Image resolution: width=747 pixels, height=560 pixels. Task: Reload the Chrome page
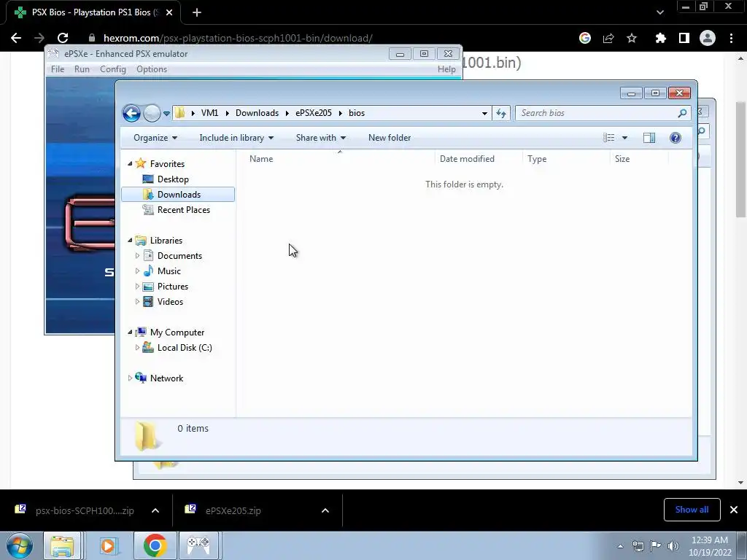click(x=63, y=38)
